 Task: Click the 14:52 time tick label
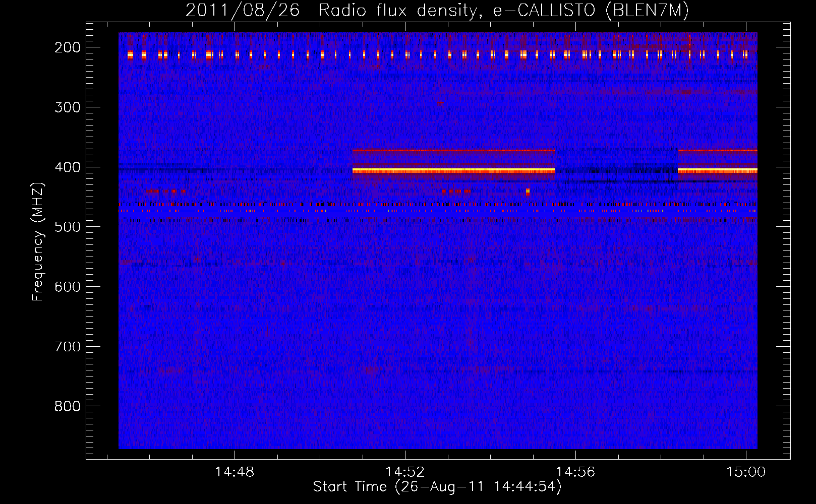(x=405, y=472)
